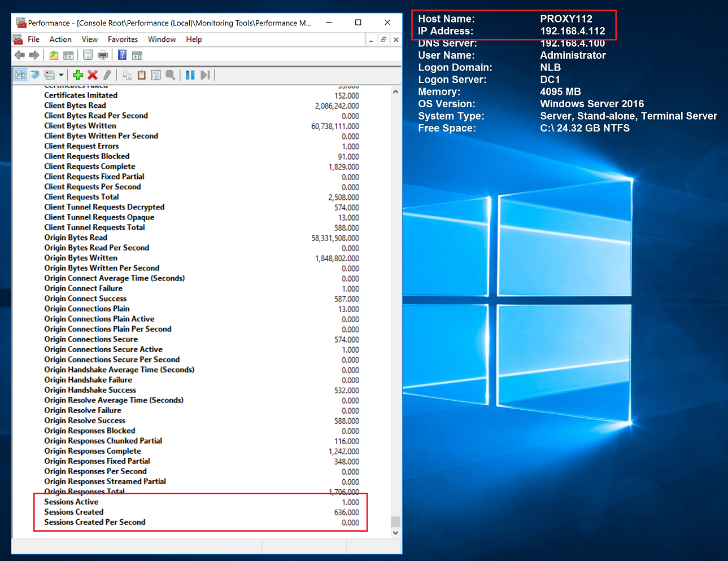The height and width of the screenshot is (561, 728).
Task: Click the MMC toolbar Properties icon
Action: 88,55
